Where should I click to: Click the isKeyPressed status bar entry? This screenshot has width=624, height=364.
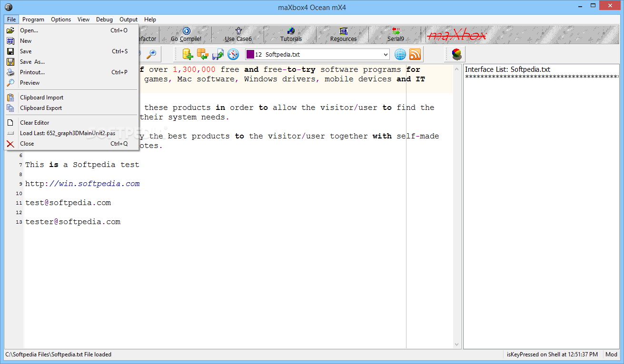pyautogui.click(x=553, y=354)
